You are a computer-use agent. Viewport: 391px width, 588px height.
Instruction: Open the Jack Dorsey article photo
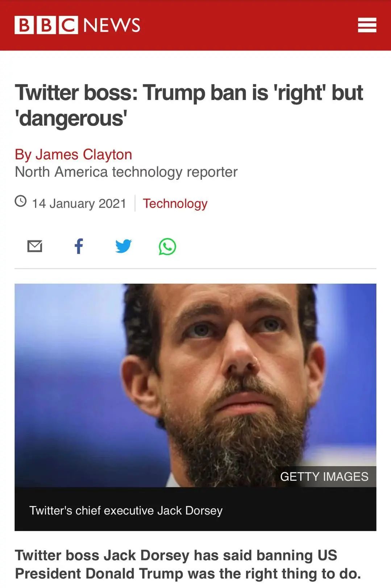[195, 385]
